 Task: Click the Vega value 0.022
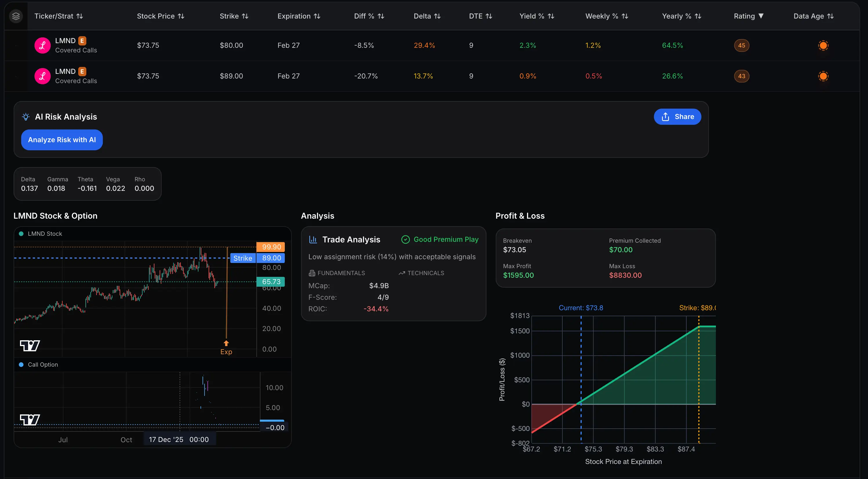[x=116, y=189]
